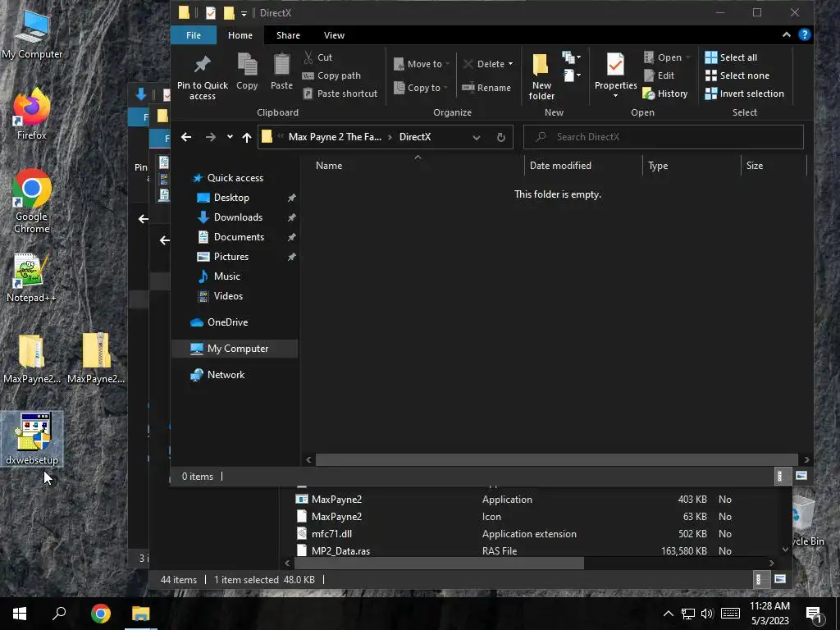Open the Move to dropdown
The width and height of the screenshot is (840, 630).
[421, 64]
